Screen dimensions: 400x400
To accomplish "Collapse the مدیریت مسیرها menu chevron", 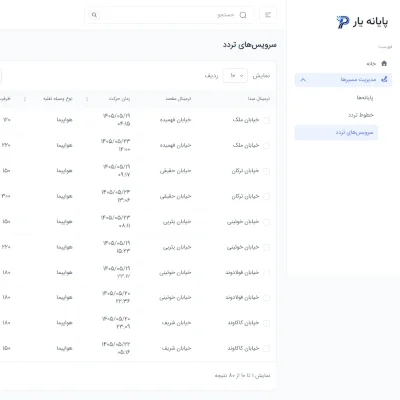I will (x=303, y=80).
